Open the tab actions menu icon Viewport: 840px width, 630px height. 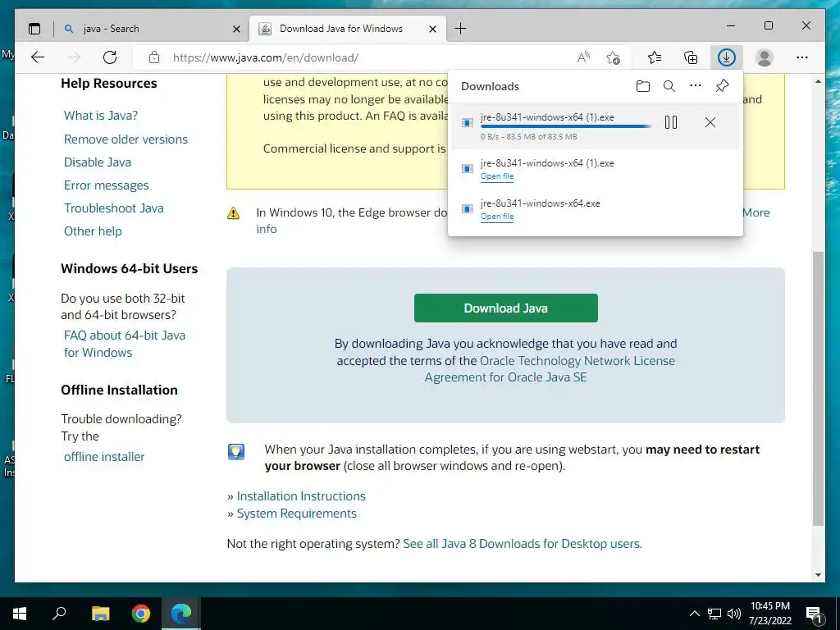pyautogui.click(x=34, y=29)
